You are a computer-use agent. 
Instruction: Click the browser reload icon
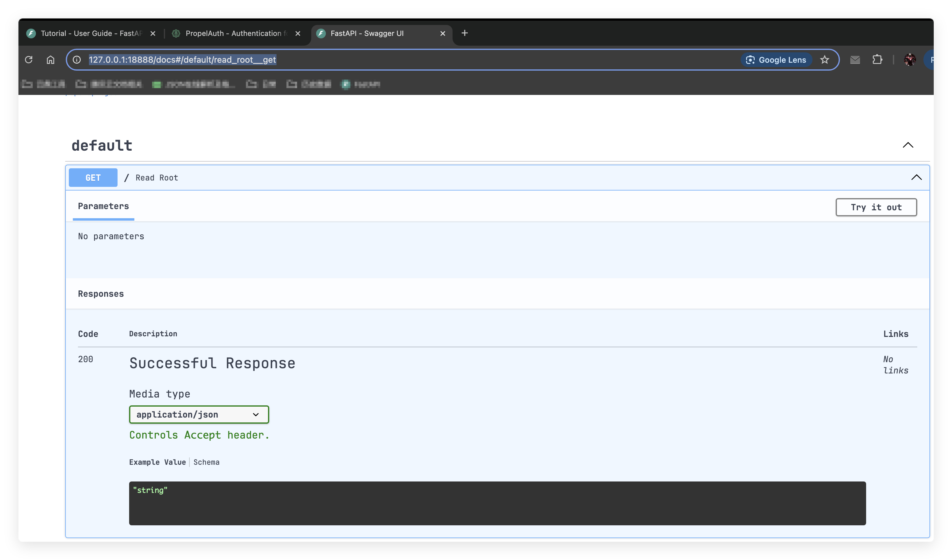[x=29, y=60]
